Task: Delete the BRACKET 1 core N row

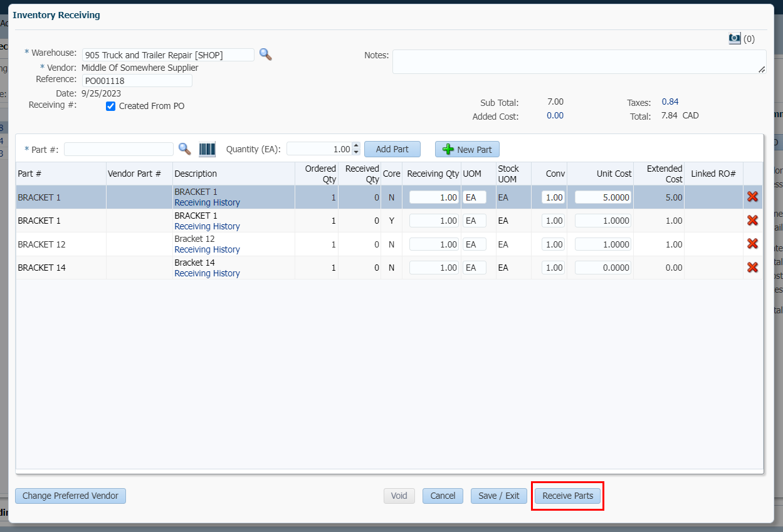Action: 752,197
